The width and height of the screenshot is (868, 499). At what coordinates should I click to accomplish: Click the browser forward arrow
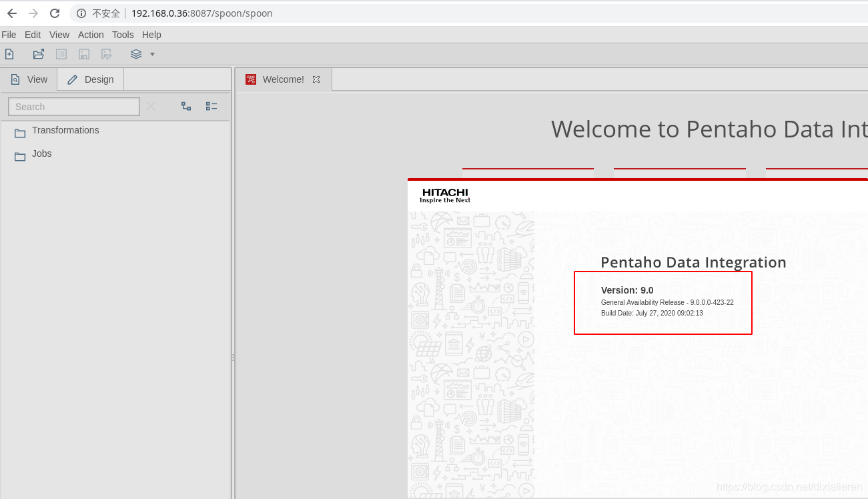[33, 13]
